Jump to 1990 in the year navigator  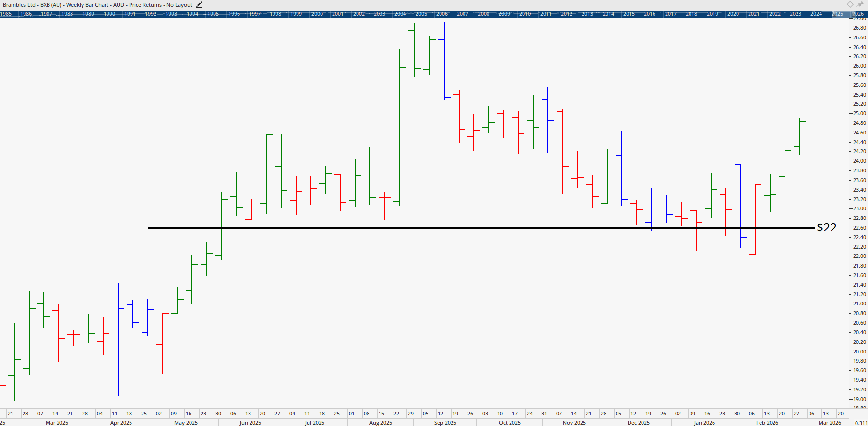pyautogui.click(x=109, y=14)
